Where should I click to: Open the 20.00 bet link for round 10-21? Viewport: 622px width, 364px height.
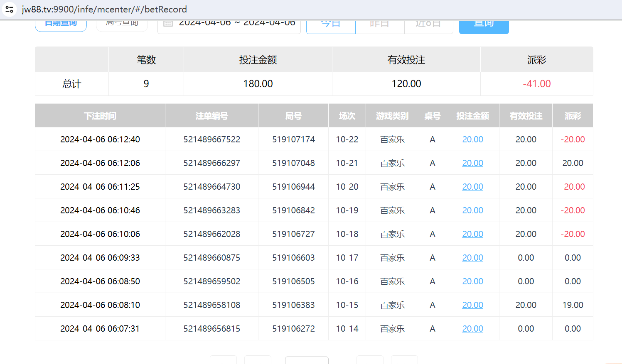[472, 163]
